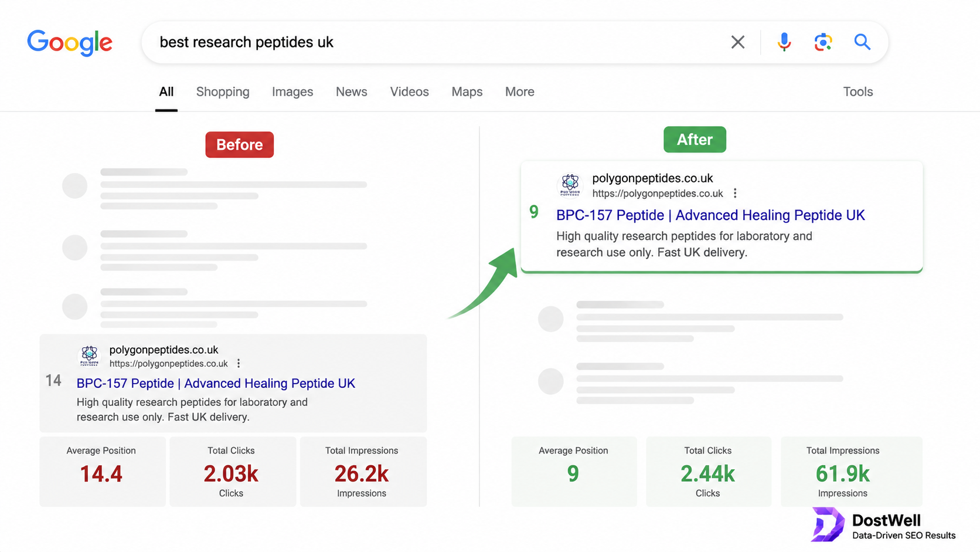Open the Tools menu
The width and height of the screenshot is (980, 552).
point(858,92)
